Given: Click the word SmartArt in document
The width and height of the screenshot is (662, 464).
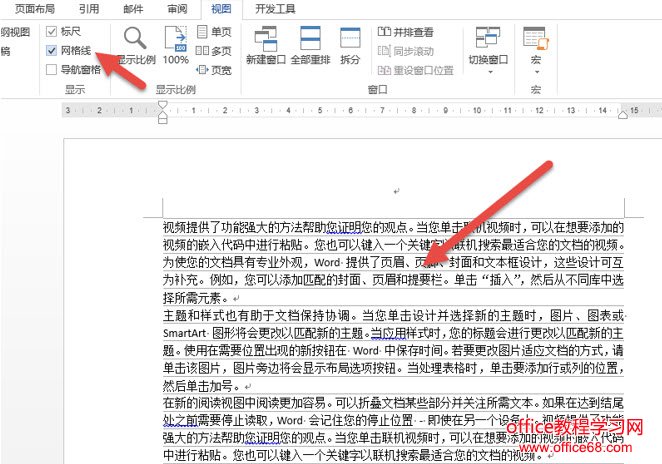Looking at the screenshot, I should [184, 333].
